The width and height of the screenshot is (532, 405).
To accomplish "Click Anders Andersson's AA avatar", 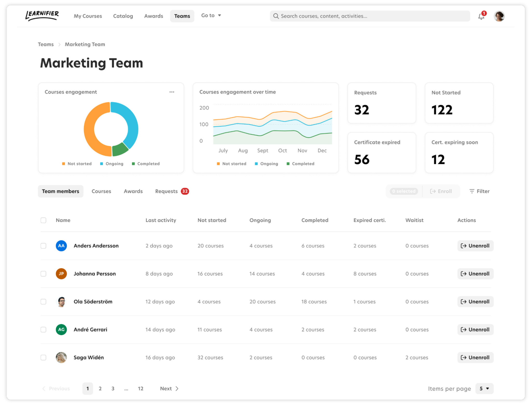I will pos(61,246).
